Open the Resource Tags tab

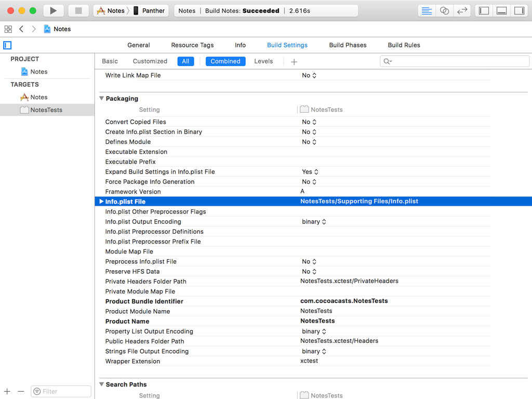(192, 45)
